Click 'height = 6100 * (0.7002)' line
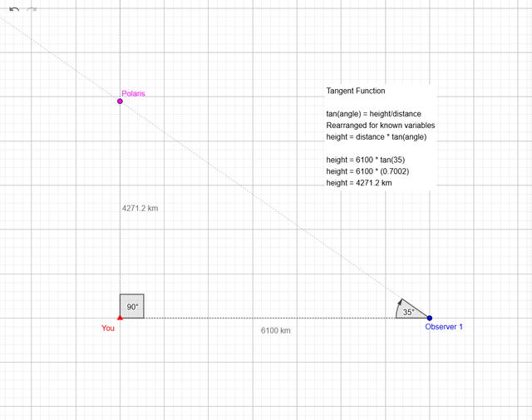 [x=367, y=171]
